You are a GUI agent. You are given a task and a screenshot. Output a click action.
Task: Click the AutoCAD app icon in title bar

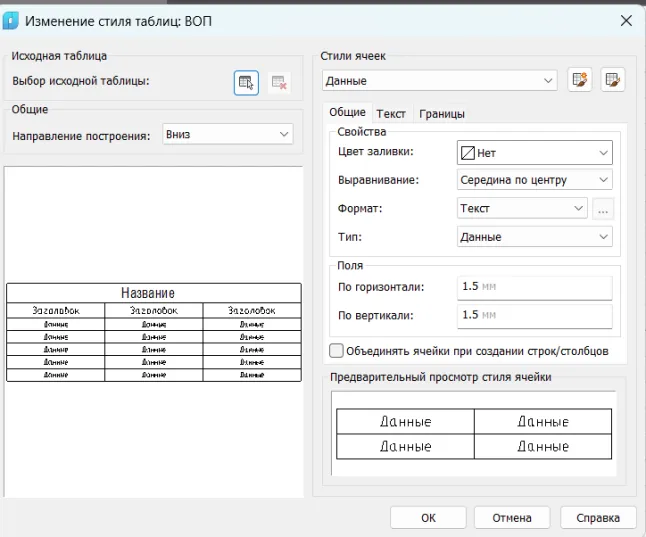coord(12,20)
